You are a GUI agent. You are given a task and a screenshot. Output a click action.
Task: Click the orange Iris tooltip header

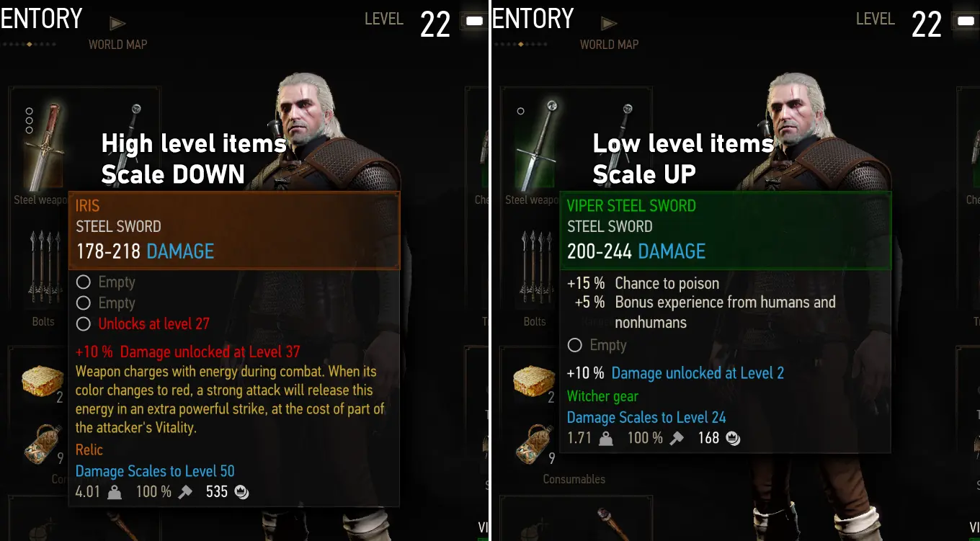tap(233, 231)
